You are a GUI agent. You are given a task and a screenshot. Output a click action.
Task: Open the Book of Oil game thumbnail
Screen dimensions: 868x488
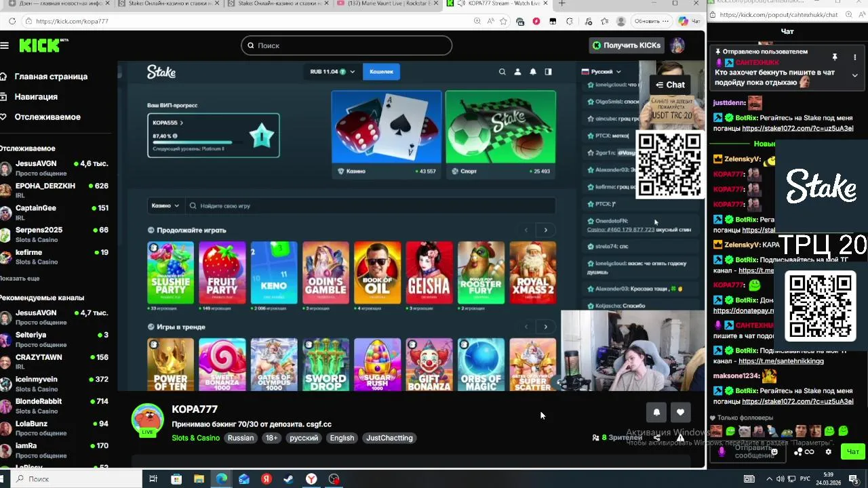click(x=377, y=272)
